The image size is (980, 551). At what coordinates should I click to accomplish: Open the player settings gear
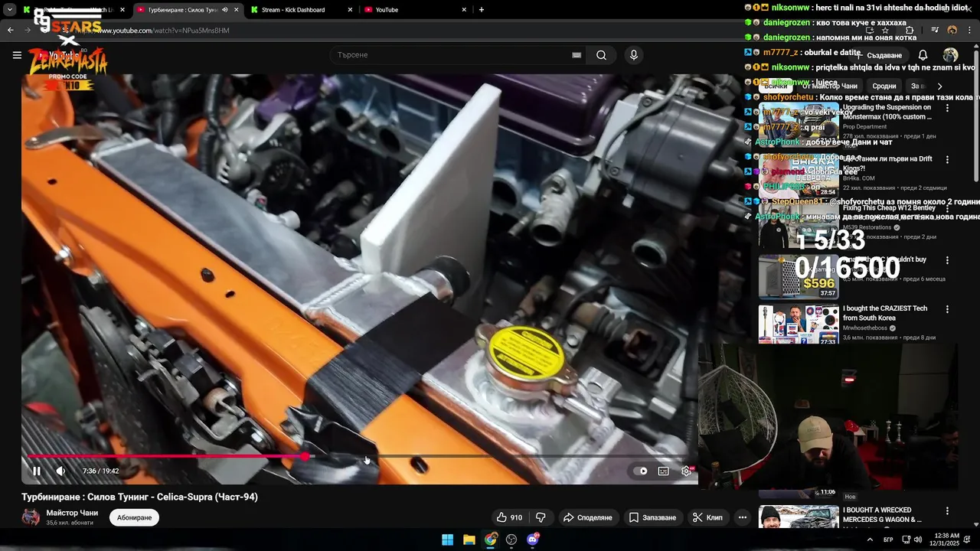(x=686, y=471)
